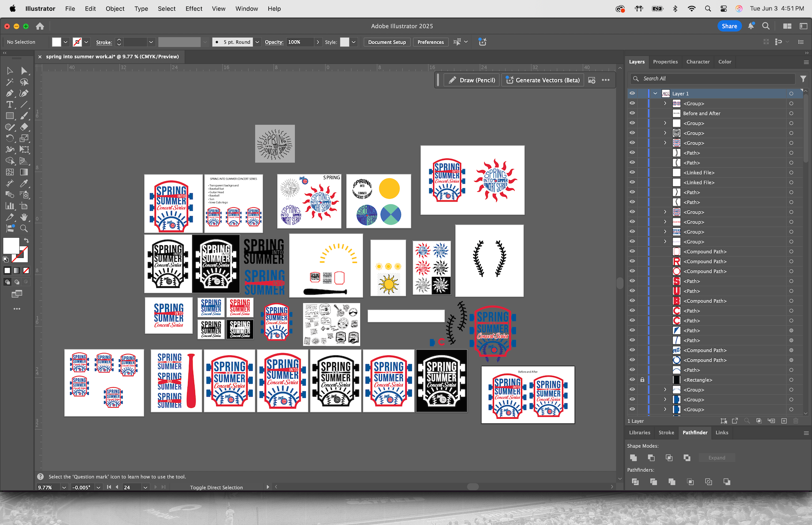
Task: Switch to the Properties tab
Action: [665, 62]
